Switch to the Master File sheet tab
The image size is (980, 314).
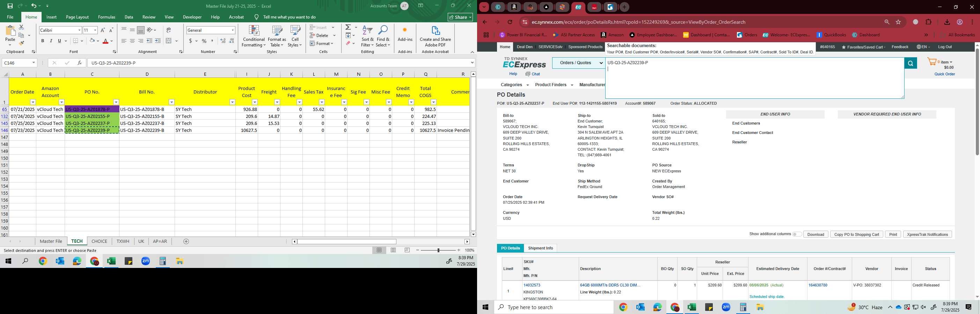tap(51, 241)
